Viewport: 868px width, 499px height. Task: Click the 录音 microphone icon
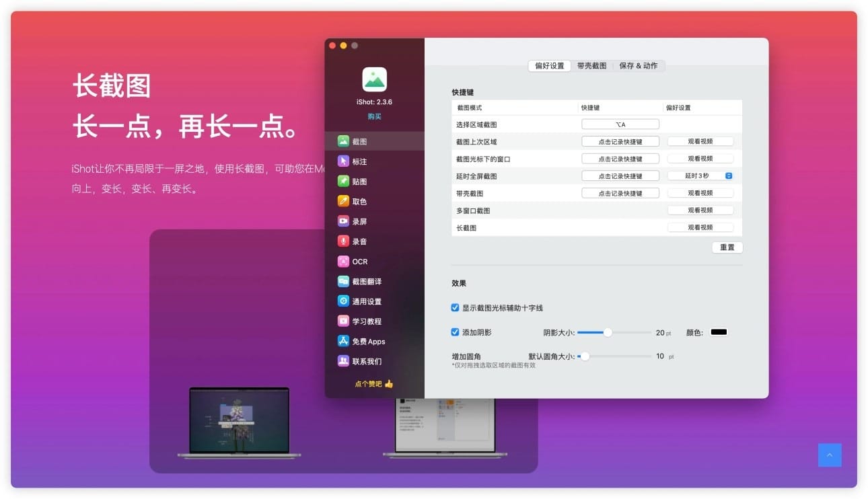pos(343,241)
